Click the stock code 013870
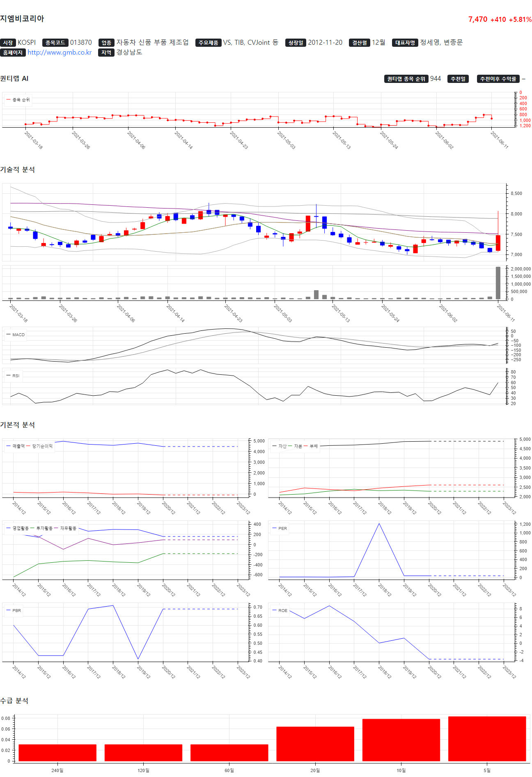 click(x=81, y=42)
